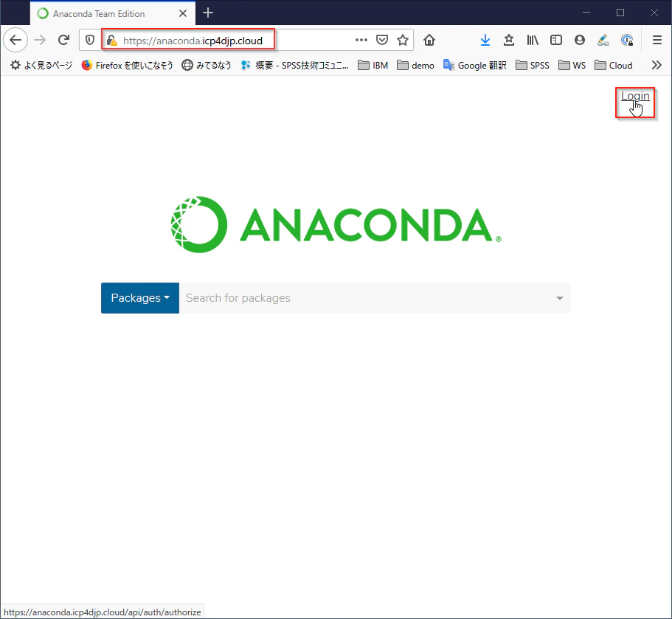
Task: Open the bookmarks star menu icon
Action: [x=509, y=41]
